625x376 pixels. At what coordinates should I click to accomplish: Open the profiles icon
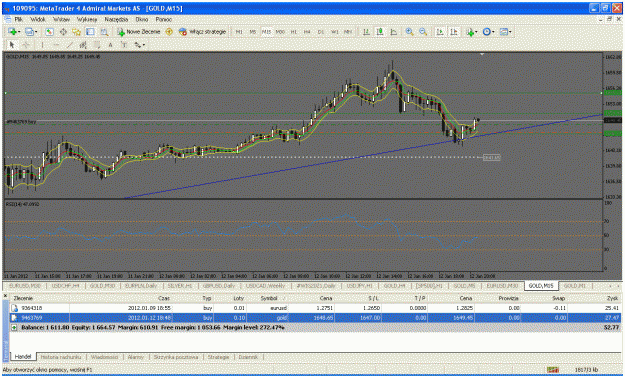[x=29, y=32]
